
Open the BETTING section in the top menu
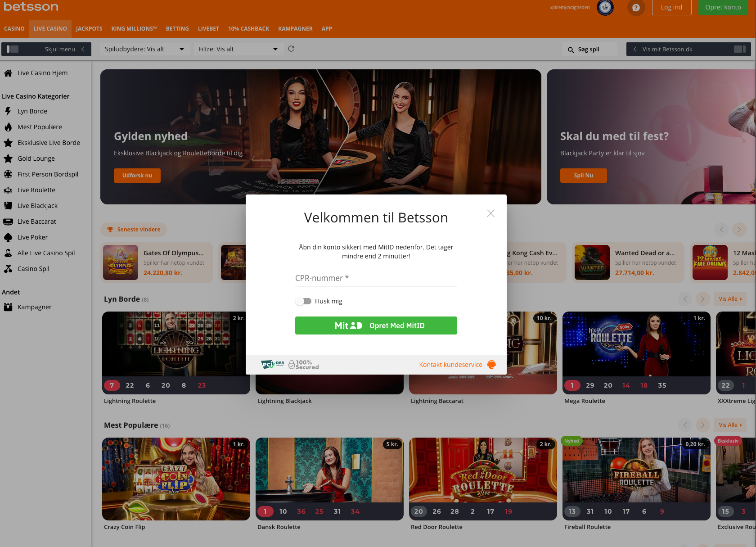coord(177,28)
